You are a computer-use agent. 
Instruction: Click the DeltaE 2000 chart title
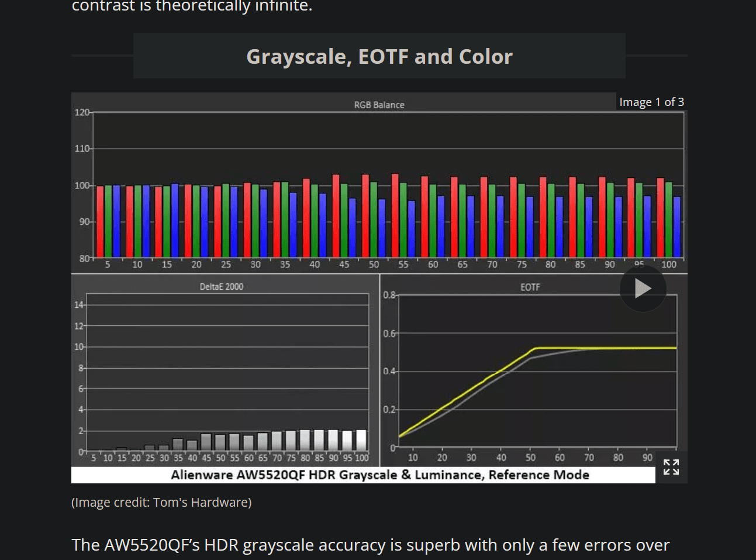point(222,287)
